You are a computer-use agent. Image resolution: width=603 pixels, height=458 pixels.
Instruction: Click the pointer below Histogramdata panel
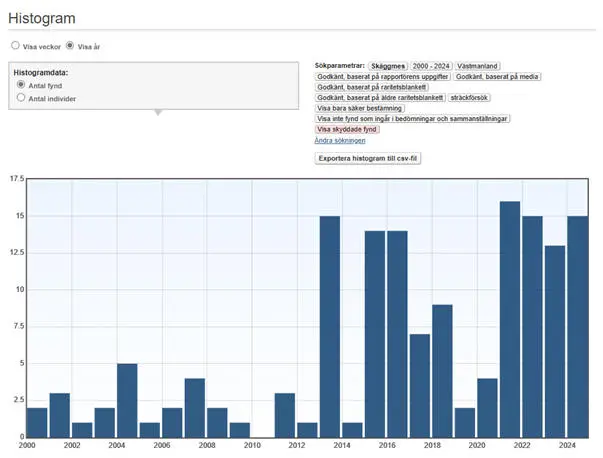(x=156, y=112)
